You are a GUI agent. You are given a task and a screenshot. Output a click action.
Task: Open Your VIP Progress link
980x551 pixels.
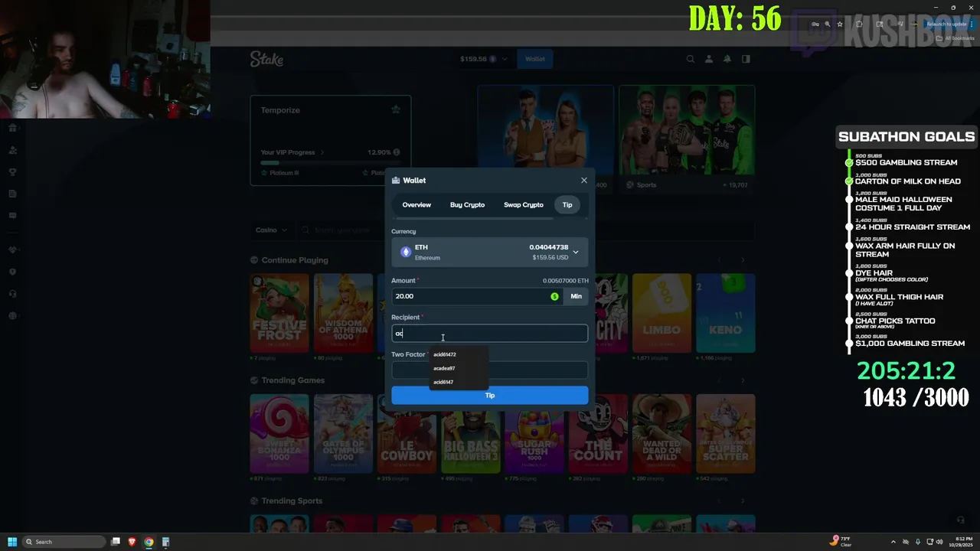[292, 152]
